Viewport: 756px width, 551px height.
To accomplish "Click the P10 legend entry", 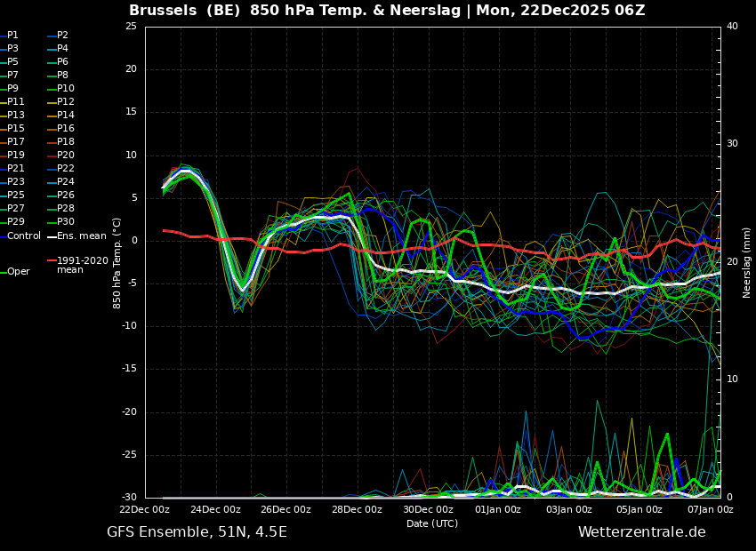I will pos(65,89).
